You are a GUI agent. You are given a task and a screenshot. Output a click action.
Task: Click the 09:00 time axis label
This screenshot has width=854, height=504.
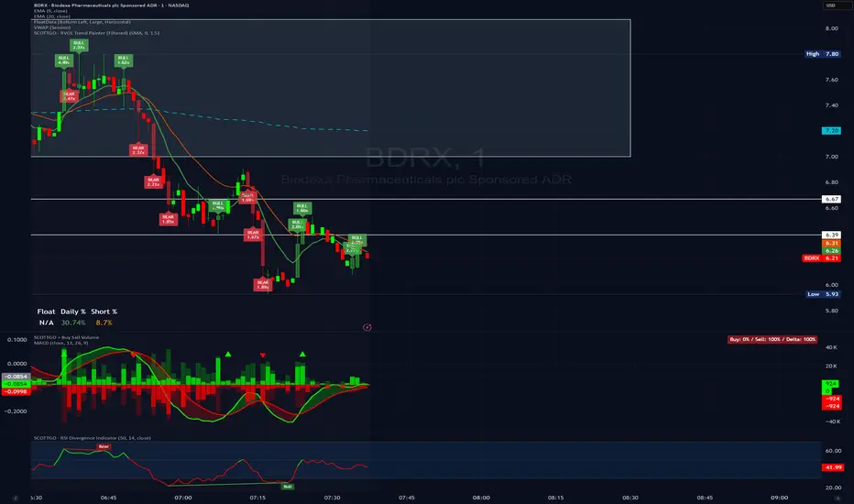tap(780, 498)
